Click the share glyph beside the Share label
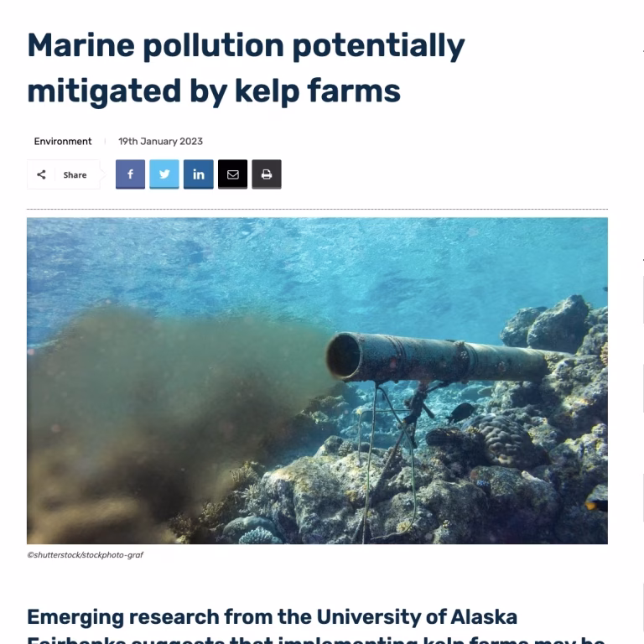The width and height of the screenshot is (644, 644). point(42,174)
